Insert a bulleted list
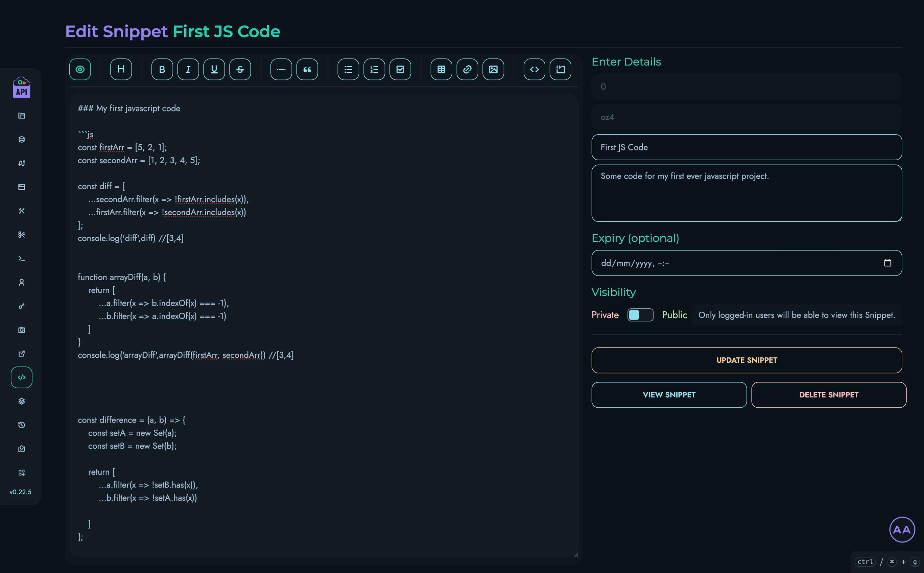Screen dimensions: 924x573 click(x=348, y=69)
